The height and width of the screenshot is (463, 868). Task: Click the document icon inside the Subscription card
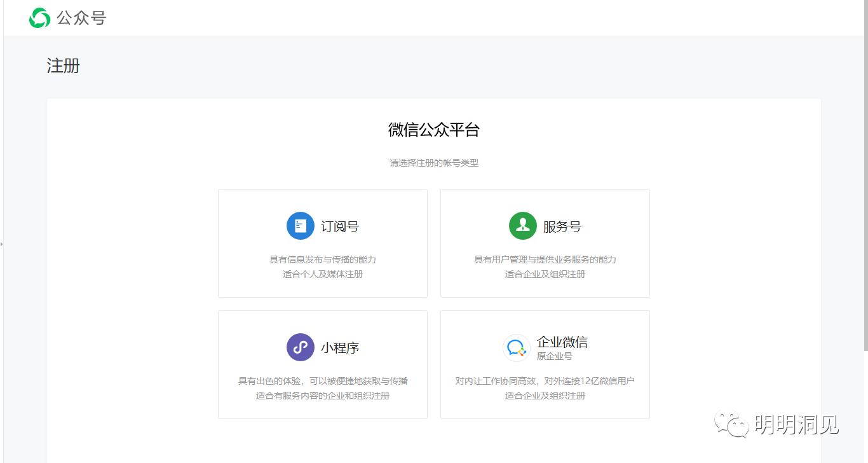point(300,226)
